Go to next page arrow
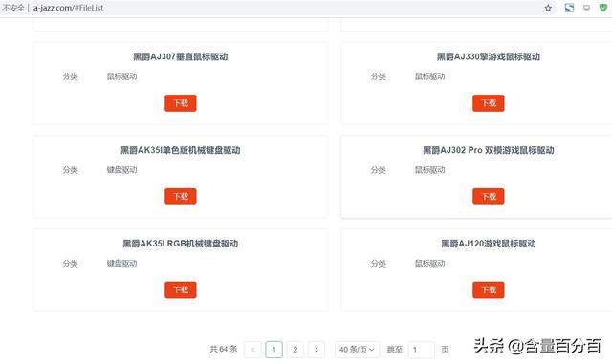Viewport: 612px width, 364px height. (x=317, y=350)
